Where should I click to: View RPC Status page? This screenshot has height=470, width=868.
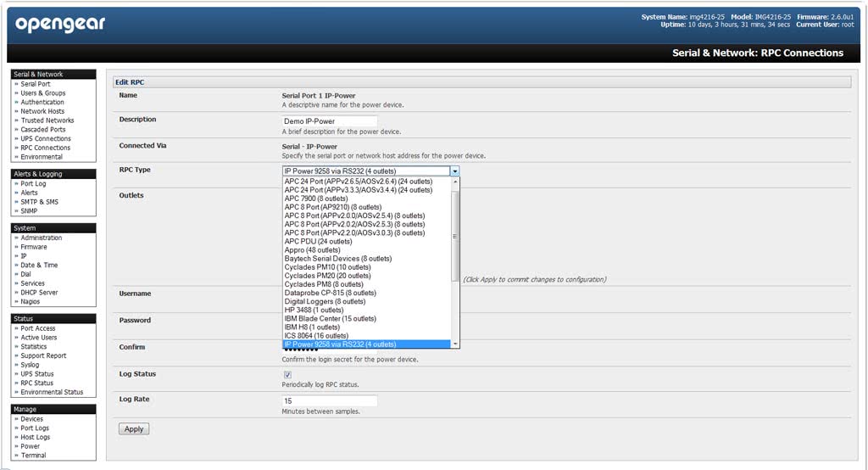37,383
